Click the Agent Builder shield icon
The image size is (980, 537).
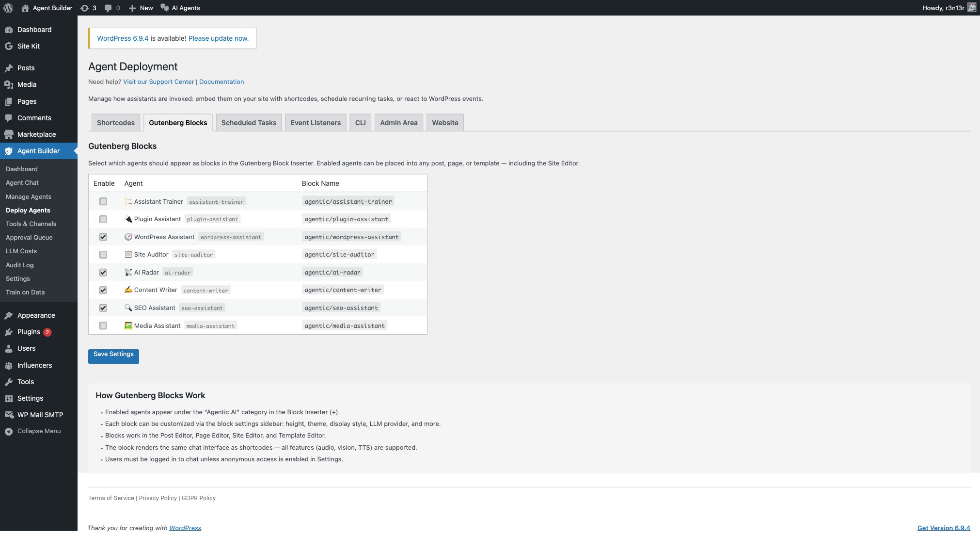[9, 151]
